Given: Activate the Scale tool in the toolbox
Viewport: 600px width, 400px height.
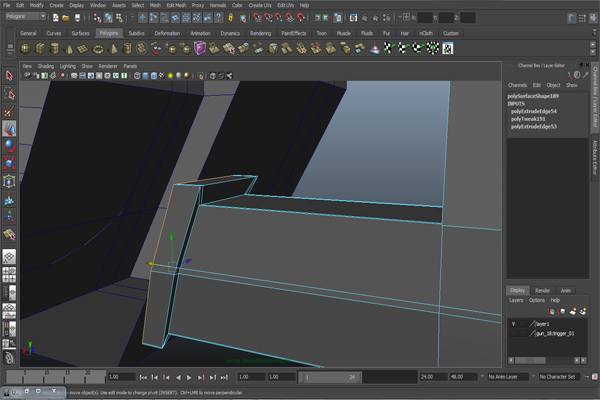Looking at the screenshot, I should 9,163.
